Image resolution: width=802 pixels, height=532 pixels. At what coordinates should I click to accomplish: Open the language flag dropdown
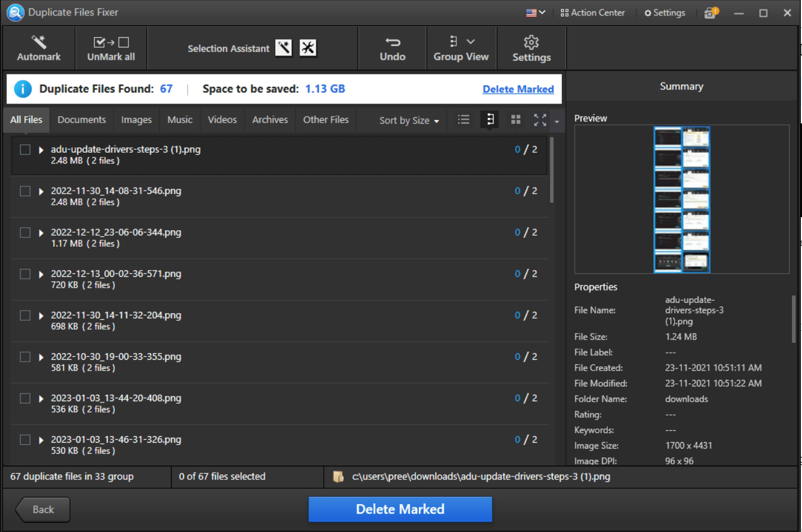533,12
